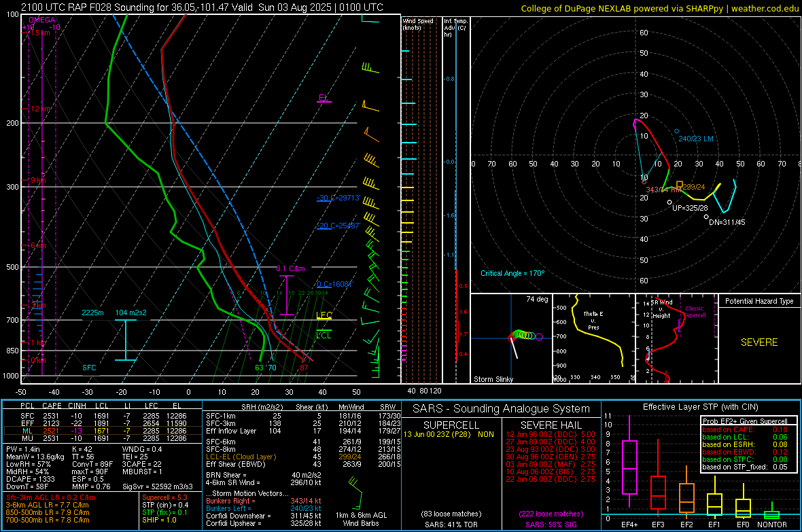The image size is (802, 532).
Task: Click the Bunkers Right = 343/14 kt
Action: pyautogui.click(x=264, y=501)
